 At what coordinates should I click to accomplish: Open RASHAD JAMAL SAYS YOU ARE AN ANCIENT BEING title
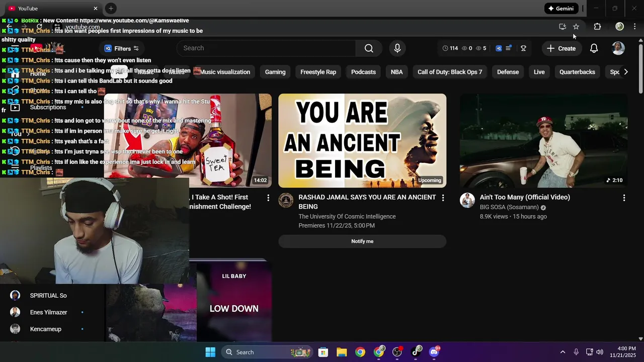pyautogui.click(x=367, y=202)
